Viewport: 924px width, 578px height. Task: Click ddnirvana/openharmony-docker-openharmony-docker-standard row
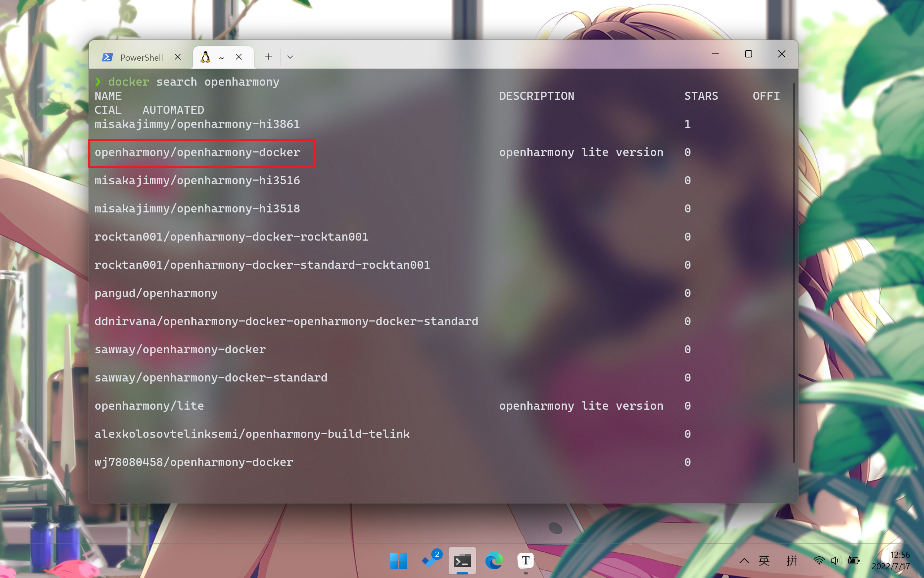tap(286, 322)
